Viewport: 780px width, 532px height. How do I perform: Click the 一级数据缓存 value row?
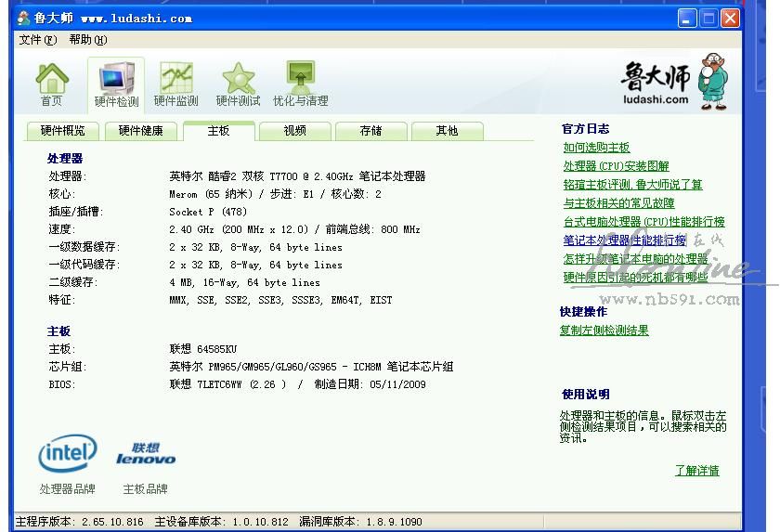255,247
